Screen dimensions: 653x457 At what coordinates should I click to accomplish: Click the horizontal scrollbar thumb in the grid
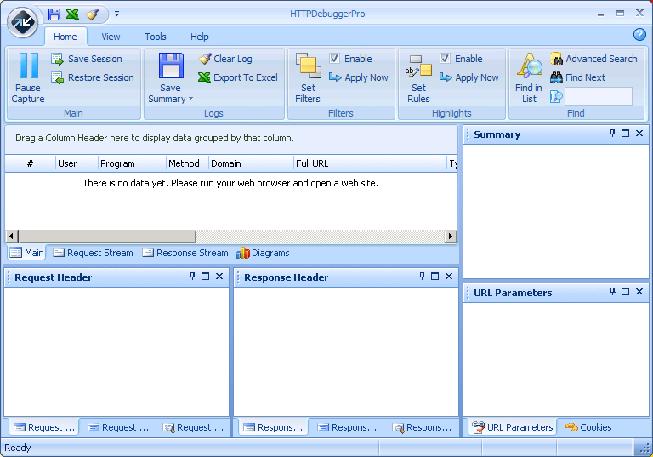[x=107, y=236]
